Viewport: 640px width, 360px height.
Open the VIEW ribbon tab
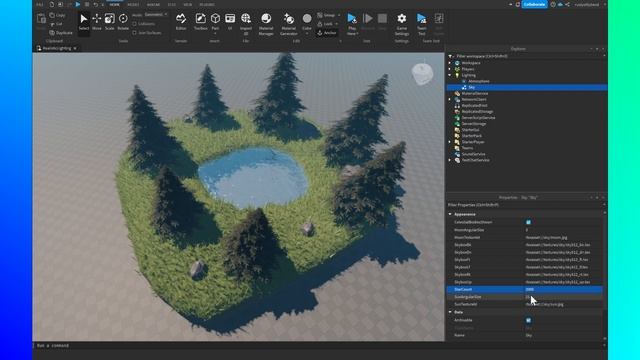187,4
